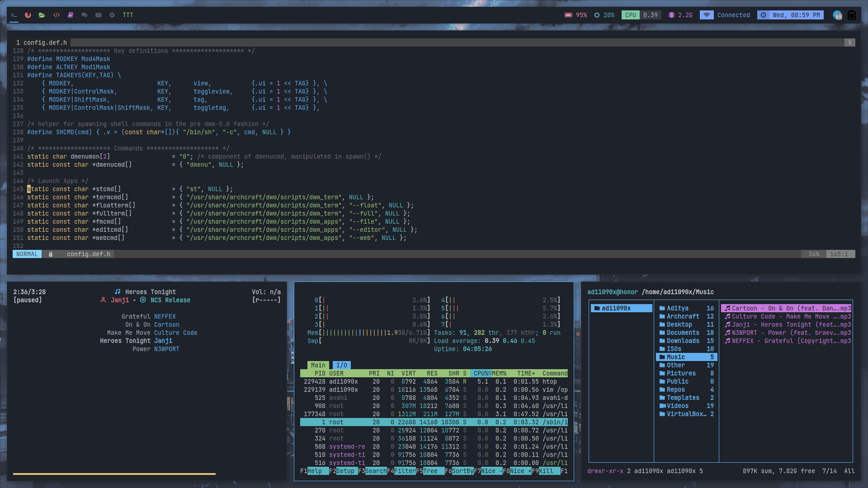
Task: Select the code editor tag icon
Action: [57, 15]
